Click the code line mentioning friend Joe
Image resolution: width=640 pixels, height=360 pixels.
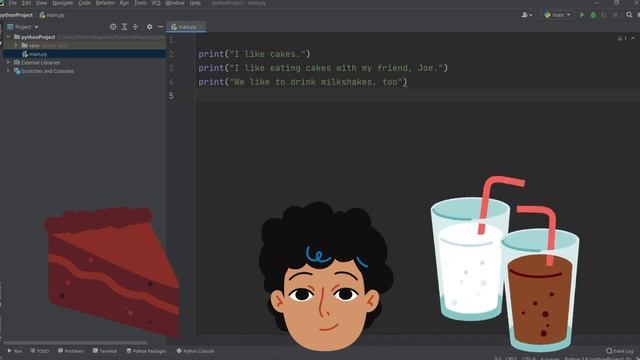(323, 68)
